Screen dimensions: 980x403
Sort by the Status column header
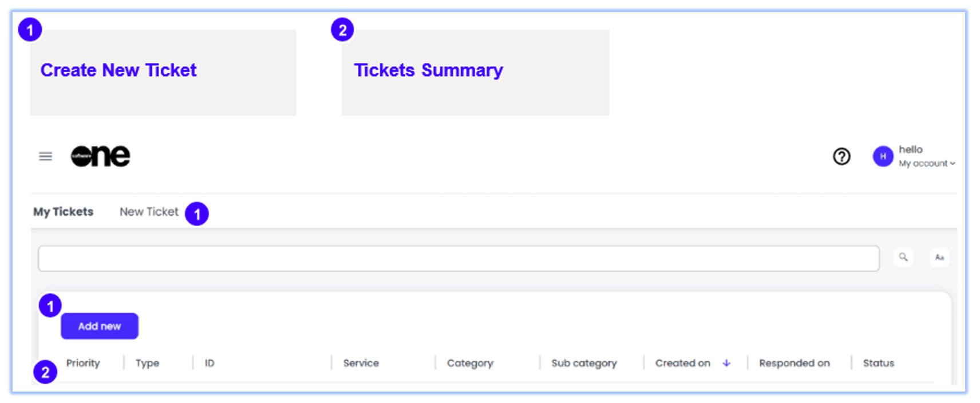point(878,363)
